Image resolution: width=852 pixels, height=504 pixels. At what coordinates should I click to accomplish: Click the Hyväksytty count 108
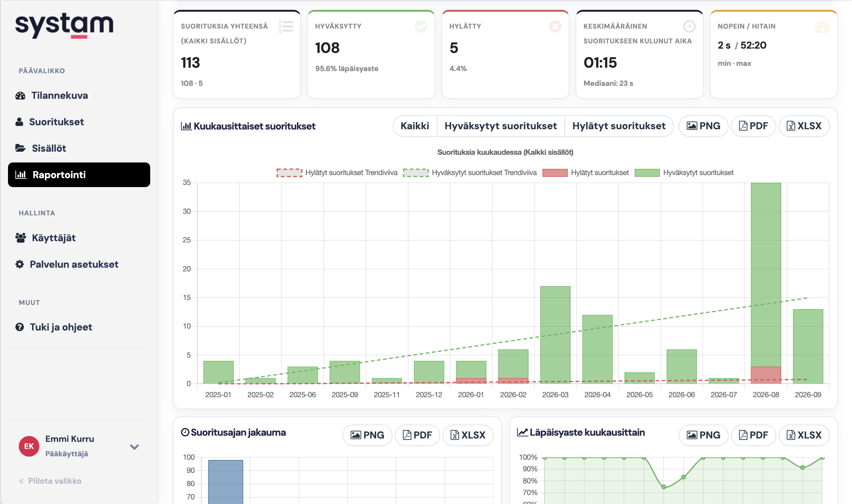pos(327,48)
